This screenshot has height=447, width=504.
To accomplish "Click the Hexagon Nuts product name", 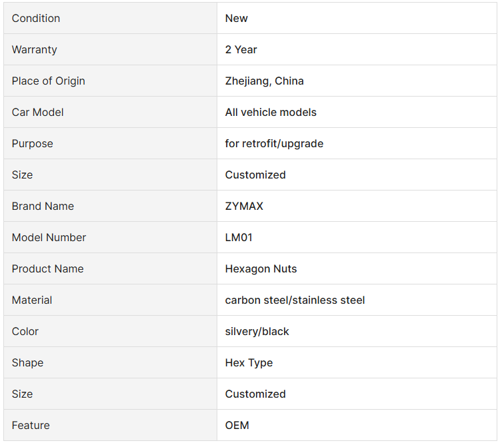I will [261, 268].
